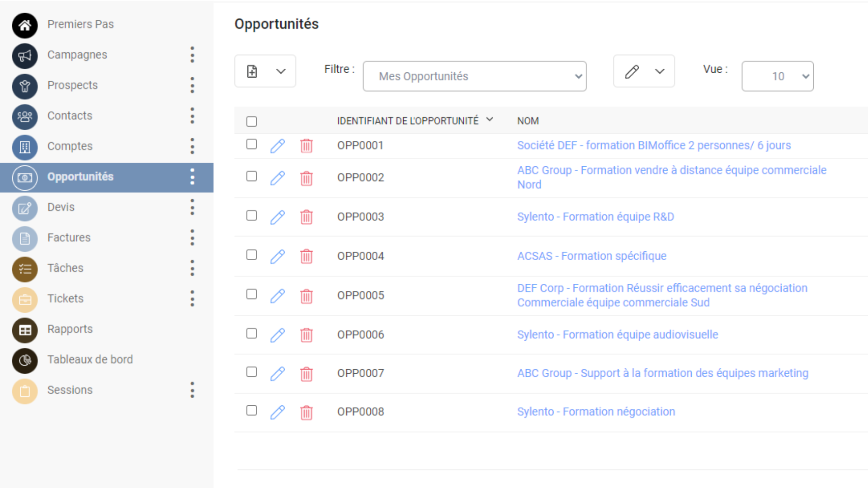Delete OPP0005 using its trash icon
Image resolution: width=868 pixels, height=488 pixels.
coord(307,296)
